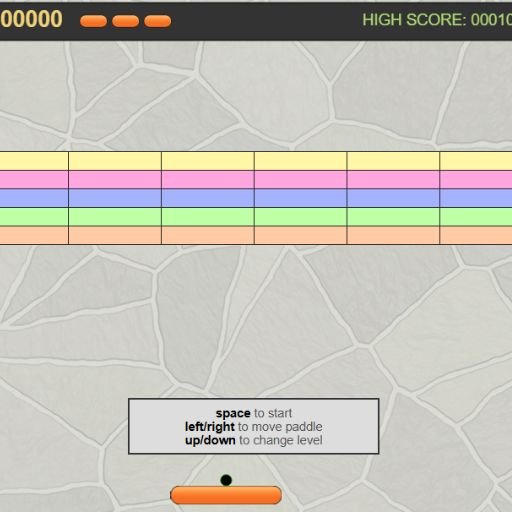Click the 'left/right to move paddle' text
The image size is (512, 512).
[254, 427]
